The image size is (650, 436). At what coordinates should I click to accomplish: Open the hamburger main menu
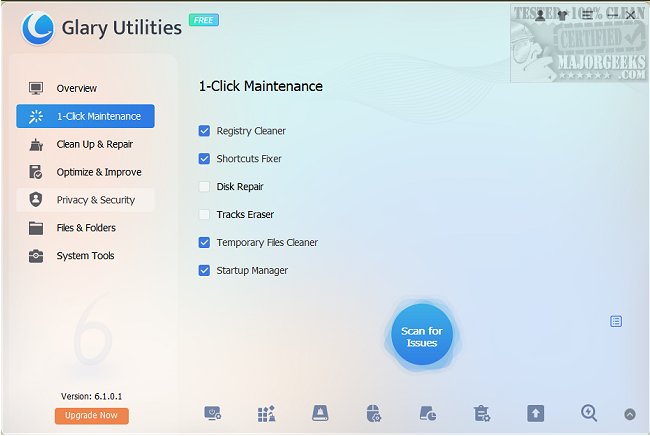(586, 16)
